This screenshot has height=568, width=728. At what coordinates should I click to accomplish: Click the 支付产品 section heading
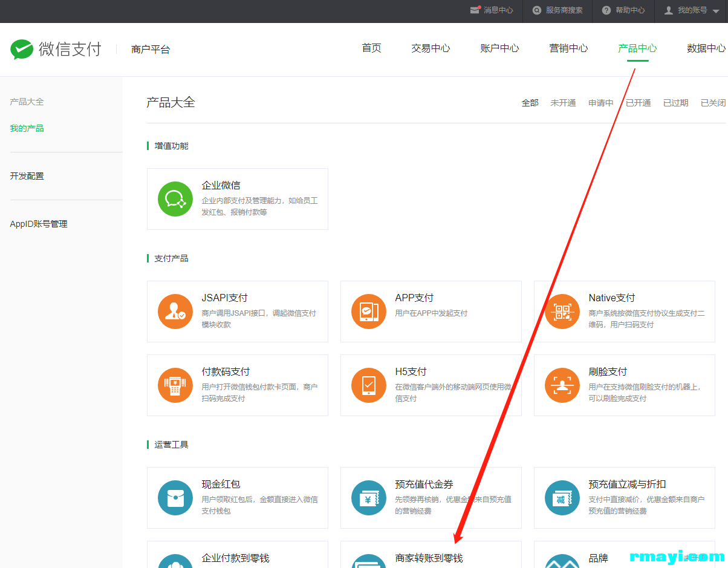(171, 258)
